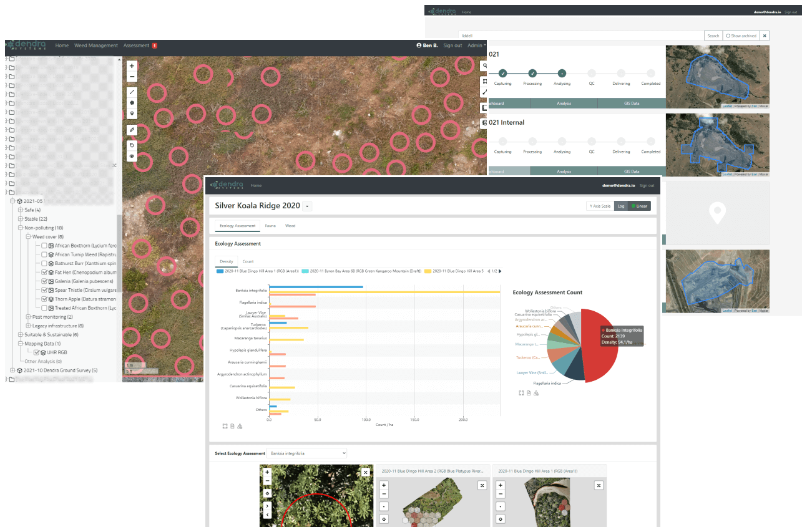Click the tag label tool icon
The image size is (807, 532).
(x=132, y=145)
